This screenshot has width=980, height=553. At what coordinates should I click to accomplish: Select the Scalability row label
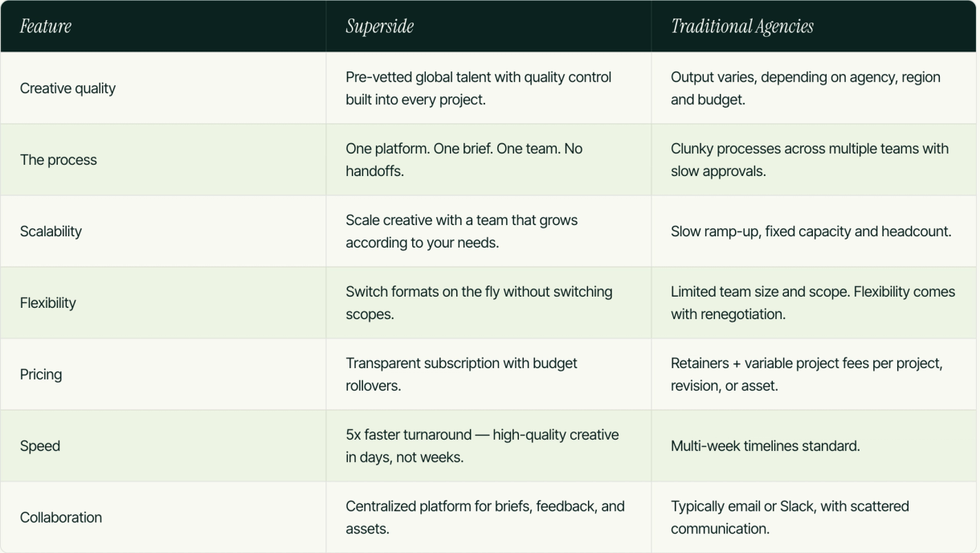tap(51, 231)
